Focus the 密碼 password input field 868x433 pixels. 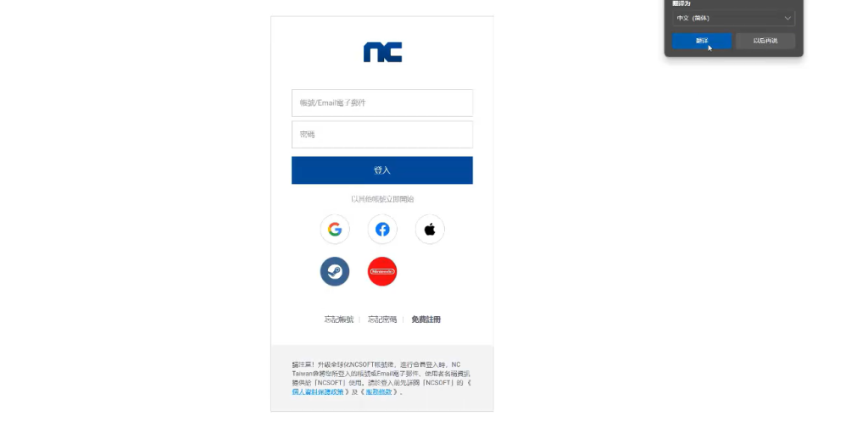(382, 135)
